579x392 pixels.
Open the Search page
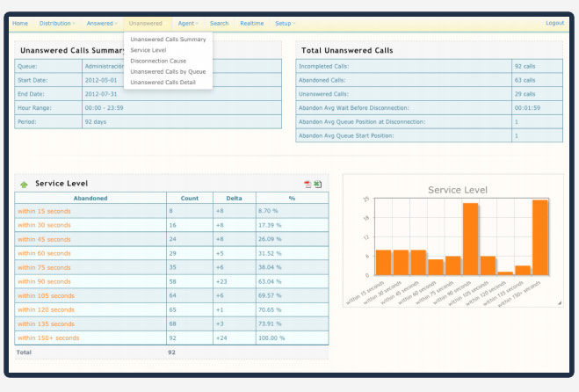coord(219,23)
